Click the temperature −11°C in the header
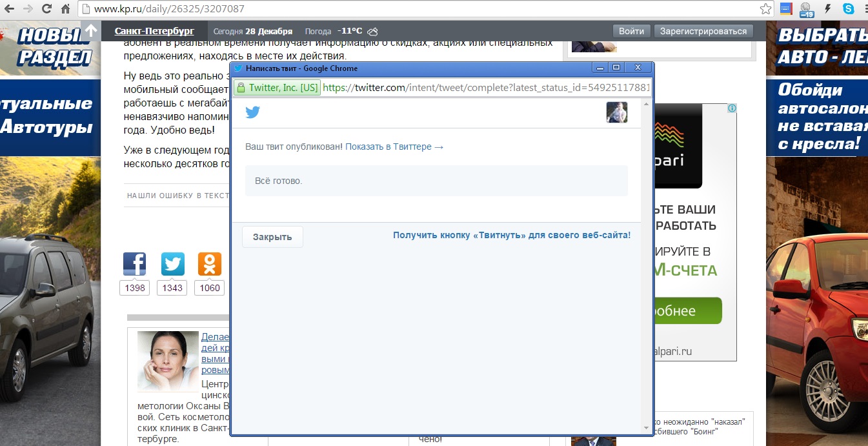Viewport: 868px width, 446px height. (x=350, y=31)
